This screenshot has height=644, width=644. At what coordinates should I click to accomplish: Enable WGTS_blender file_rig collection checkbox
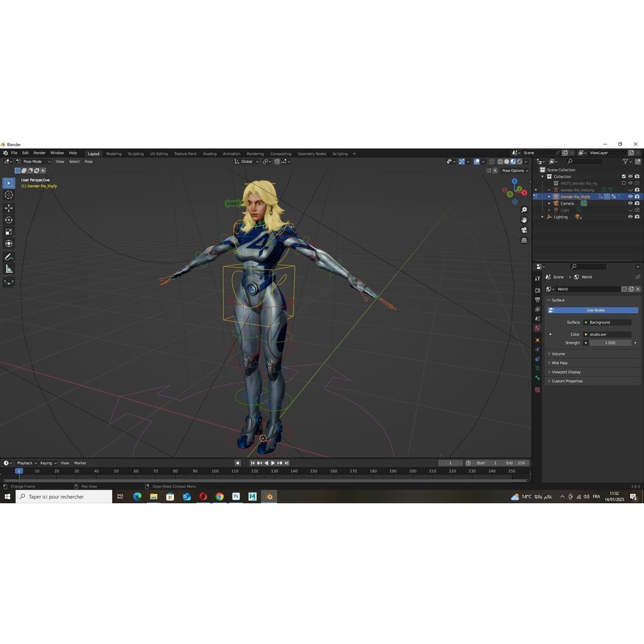pyautogui.click(x=624, y=183)
